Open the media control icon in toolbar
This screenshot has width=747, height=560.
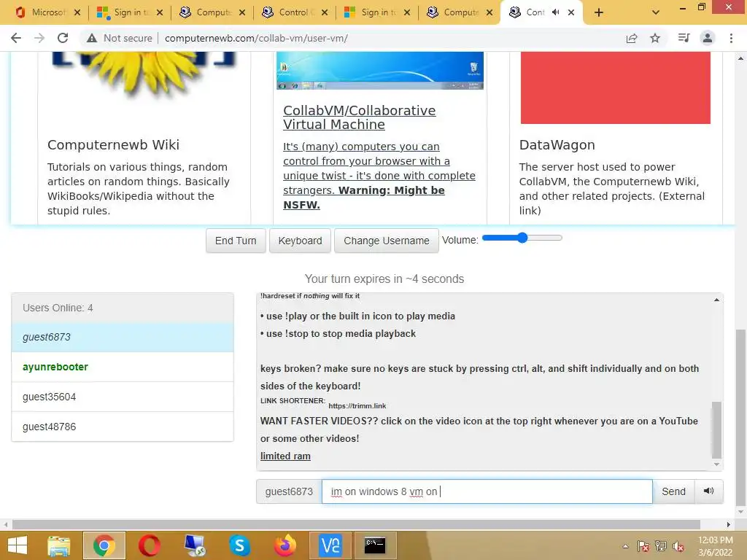[x=684, y=38]
